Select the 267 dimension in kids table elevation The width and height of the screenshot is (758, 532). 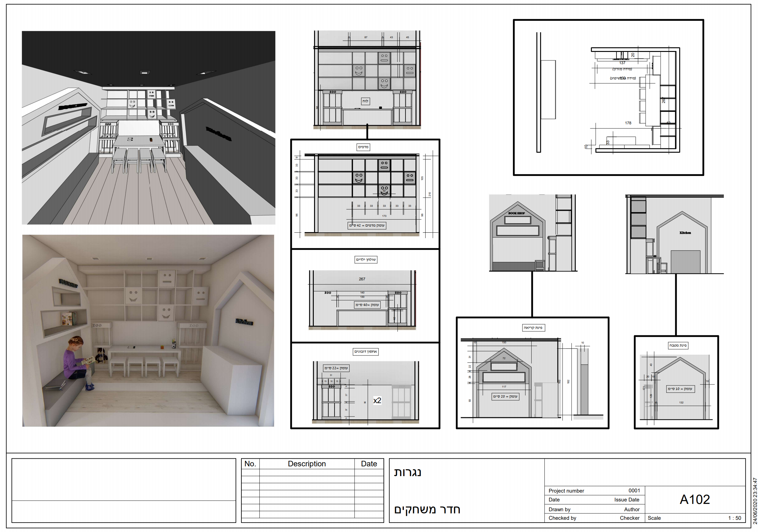click(x=362, y=279)
